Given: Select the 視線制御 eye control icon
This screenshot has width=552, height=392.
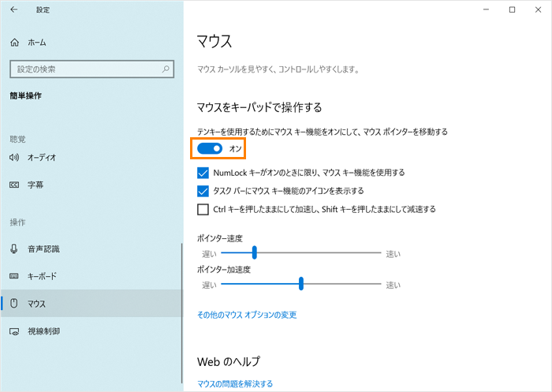Looking at the screenshot, I should click(14, 330).
